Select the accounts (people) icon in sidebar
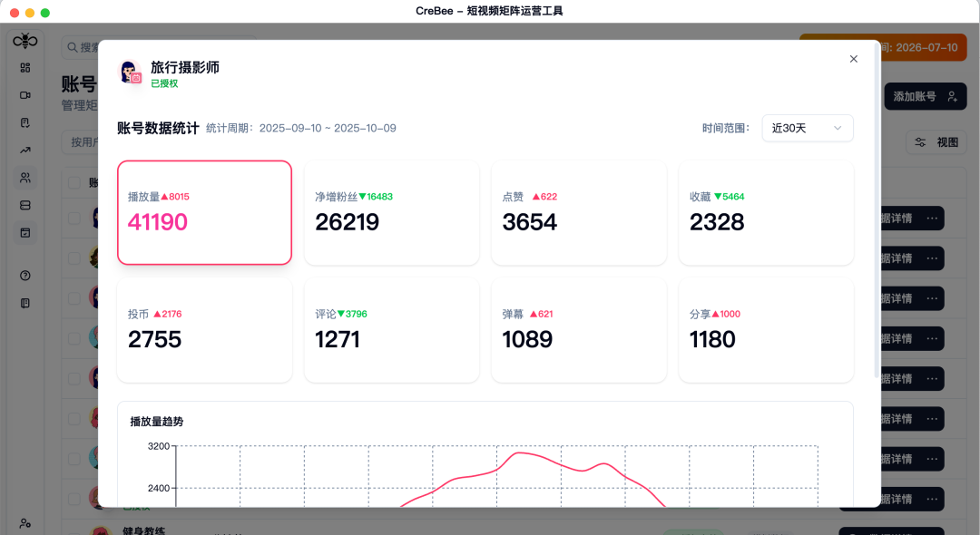Image resolution: width=980 pixels, height=535 pixels. tap(25, 178)
